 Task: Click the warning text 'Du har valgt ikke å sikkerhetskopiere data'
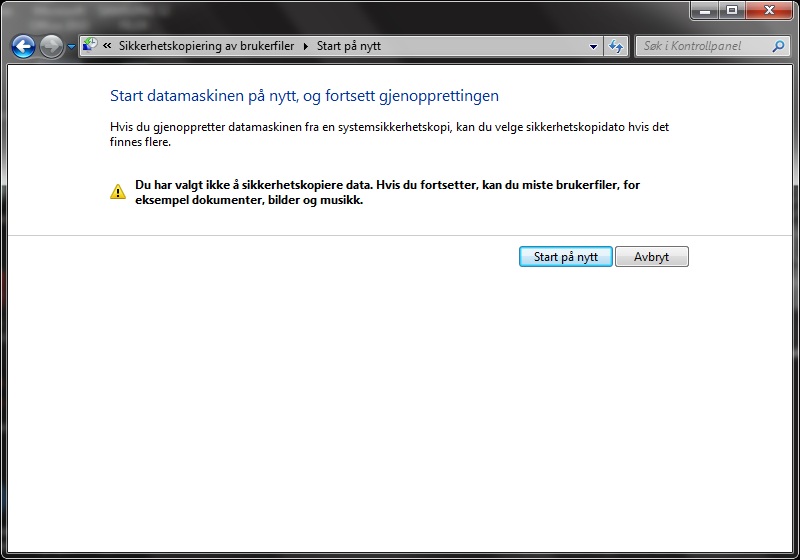(254, 185)
